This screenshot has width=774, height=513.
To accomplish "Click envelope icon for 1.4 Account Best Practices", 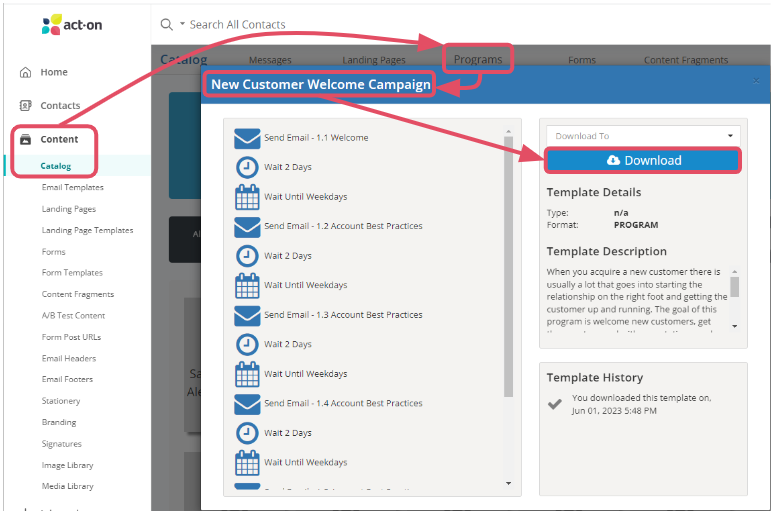I will [247, 404].
